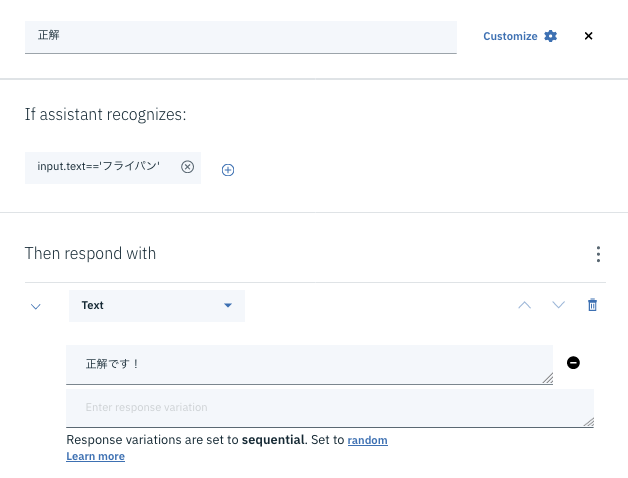Click resize handle of empty variation textbox
Viewport: 628px width, 478px height.
pyautogui.click(x=588, y=422)
